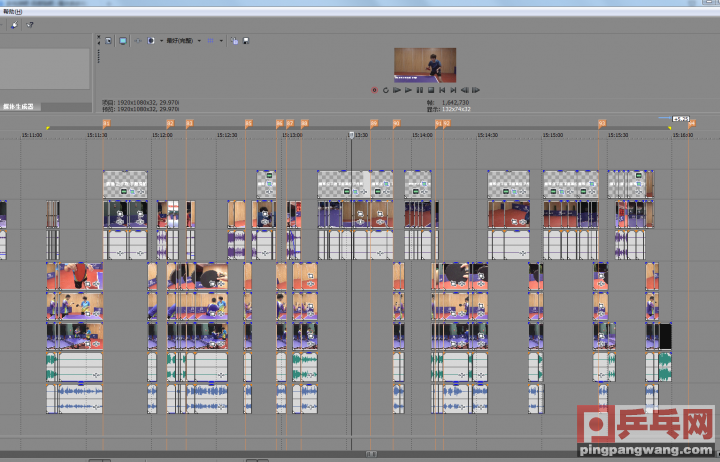720x462 pixels.
Task: Switch to the 媒体生成器 tab
Action: point(18,106)
